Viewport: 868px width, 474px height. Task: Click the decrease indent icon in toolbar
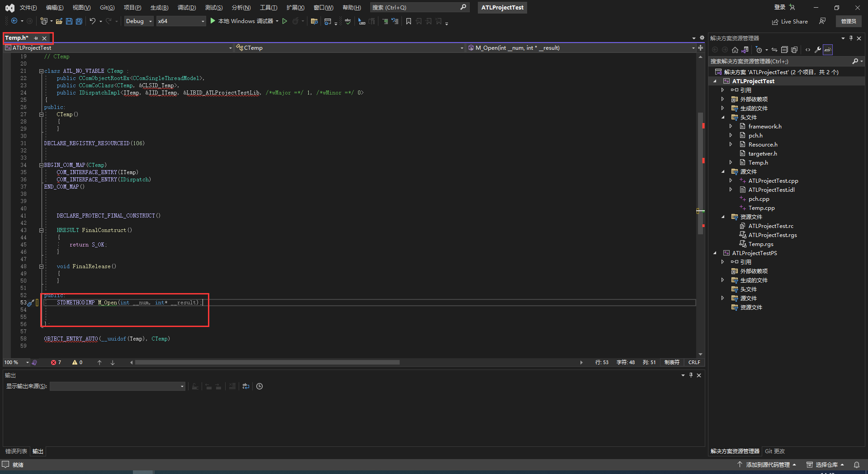385,21
